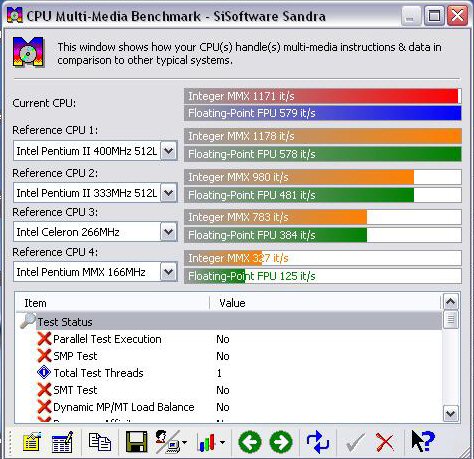Screen dimensions: 474x459
Task: Open the person and computer toolbar icon
Action: [x=167, y=442]
